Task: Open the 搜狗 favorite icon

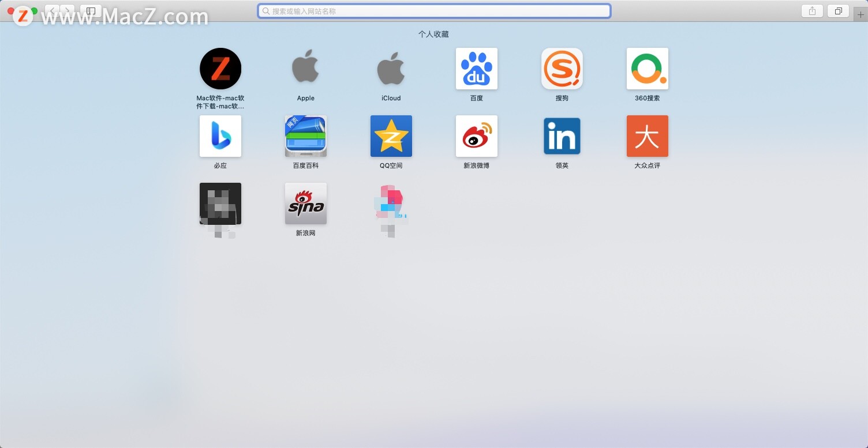Action: point(562,69)
